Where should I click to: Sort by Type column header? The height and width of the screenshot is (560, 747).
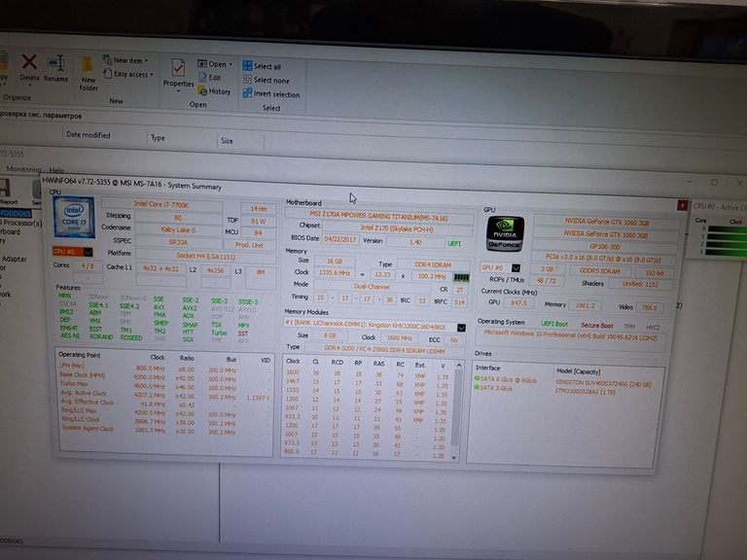[x=158, y=138]
